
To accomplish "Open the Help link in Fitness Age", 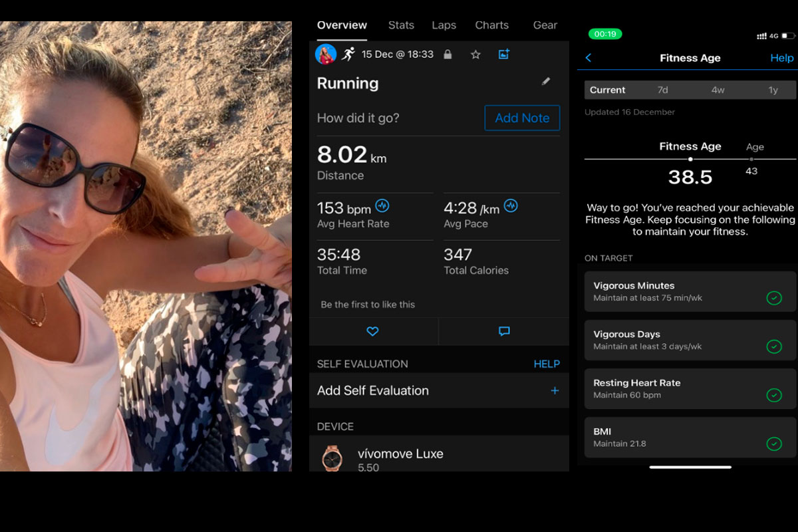I will tap(781, 58).
